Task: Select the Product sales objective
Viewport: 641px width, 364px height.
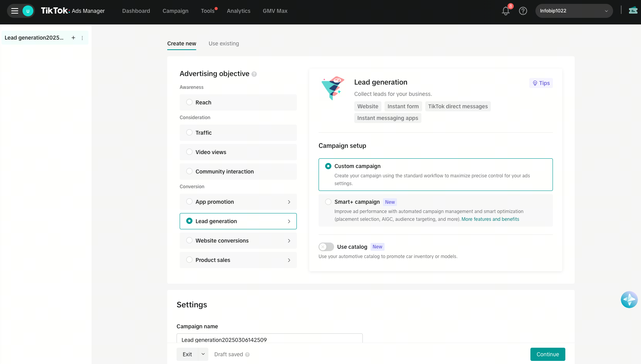Action: pos(238,260)
